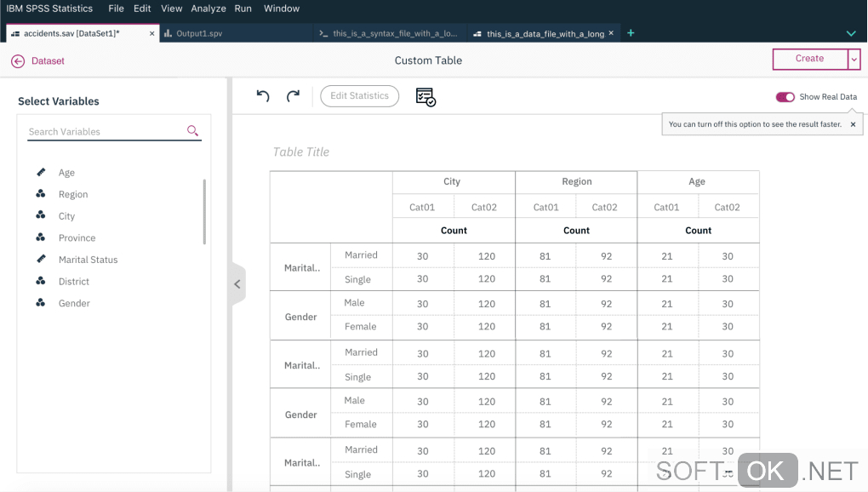This screenshot has height=492, width=868.
Task: Open the Window menu
Action: point(281,9)
